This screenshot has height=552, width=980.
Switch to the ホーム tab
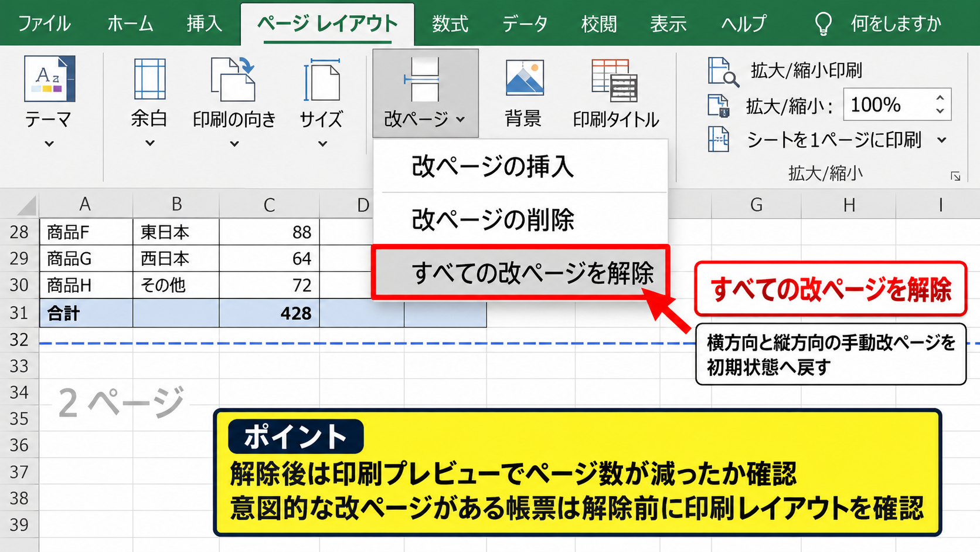pyautogui.click(x=130, y=23)
